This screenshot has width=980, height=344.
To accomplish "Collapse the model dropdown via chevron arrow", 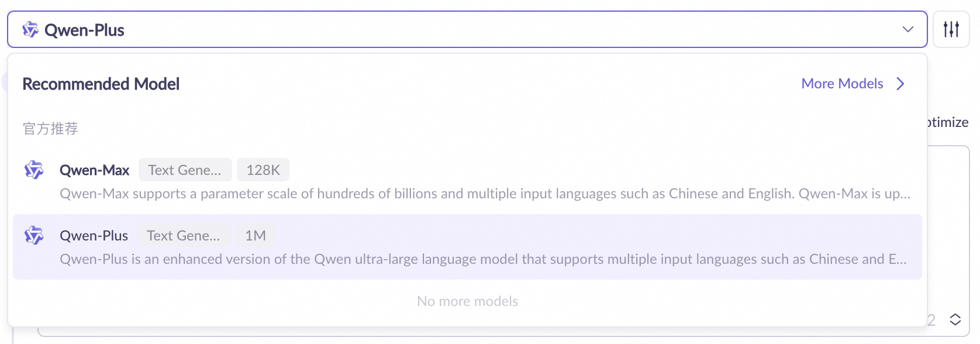I will pos(907,29).
